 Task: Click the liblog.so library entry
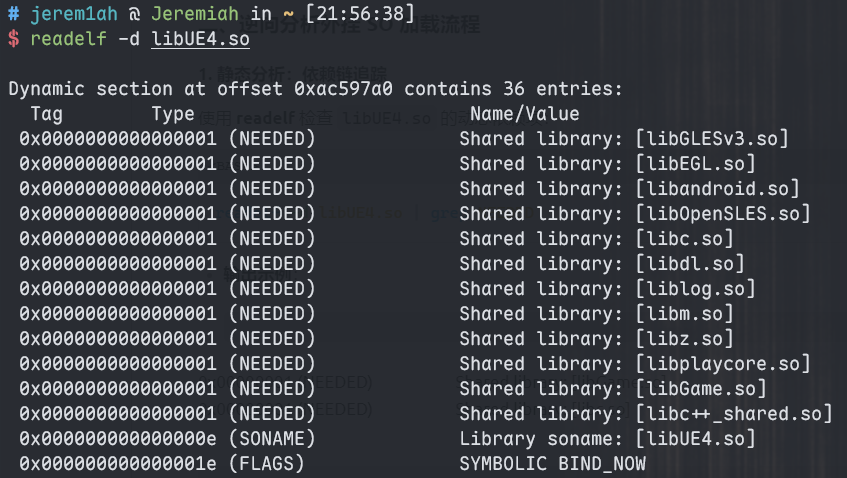tap(695, 288)
